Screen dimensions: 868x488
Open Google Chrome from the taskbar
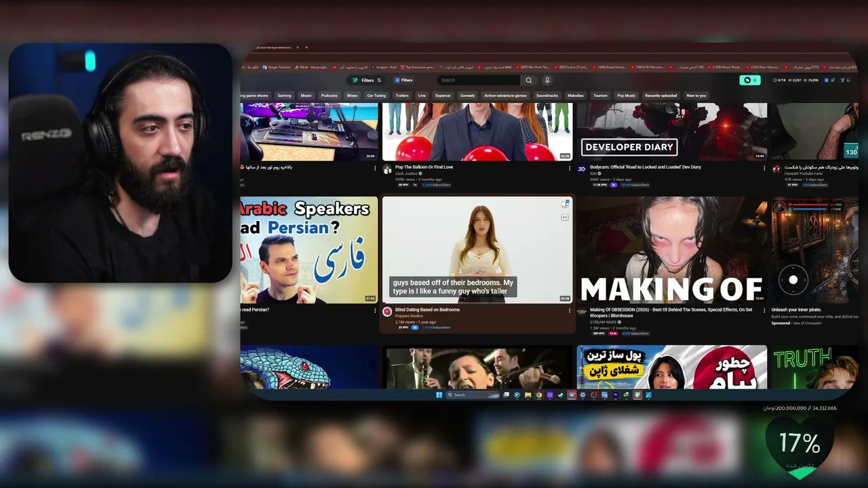[x=538, y=395]
